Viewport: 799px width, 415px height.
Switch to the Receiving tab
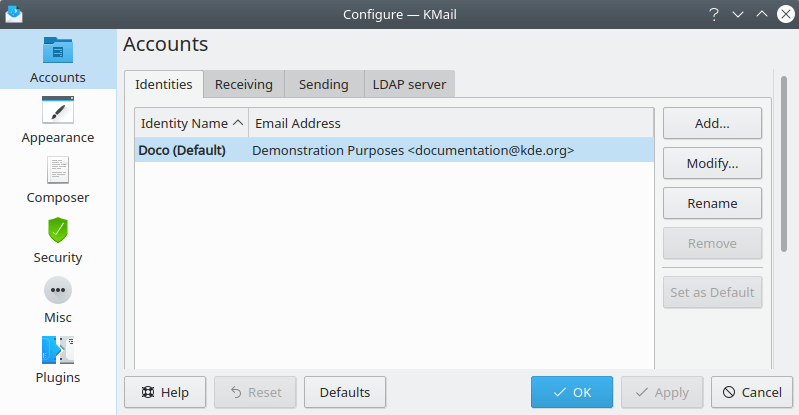pyautogui.click(x=244, y=85)
